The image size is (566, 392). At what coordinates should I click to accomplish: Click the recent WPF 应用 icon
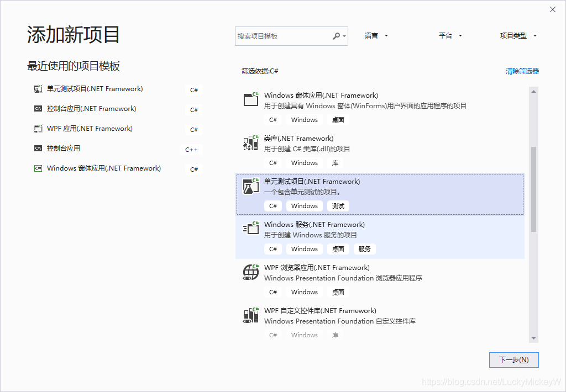(38, 129)
